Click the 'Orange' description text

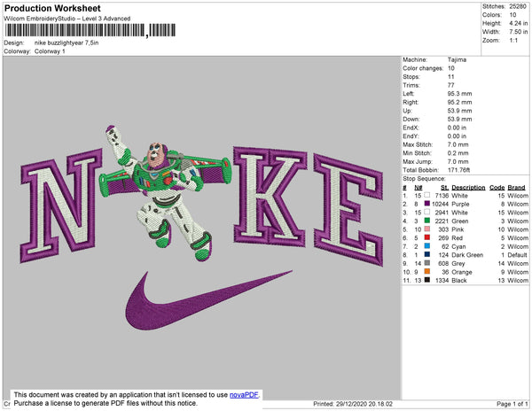pos(462,272)
